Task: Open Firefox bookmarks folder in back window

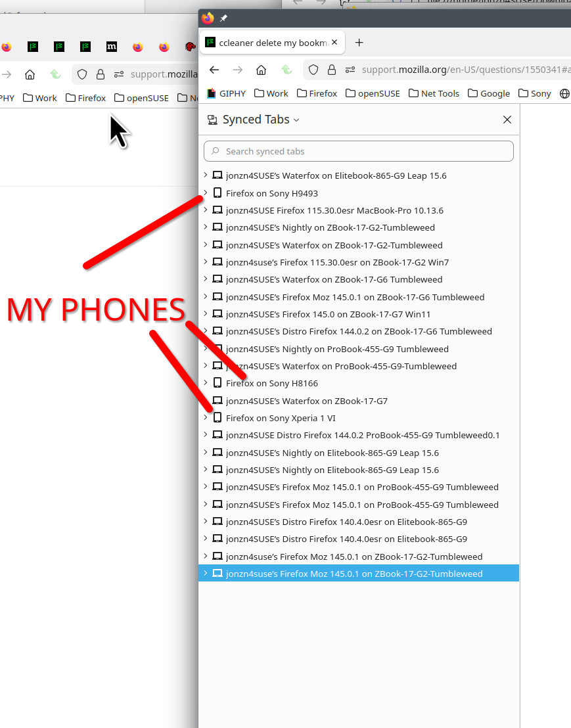Action: coord(86,98)
